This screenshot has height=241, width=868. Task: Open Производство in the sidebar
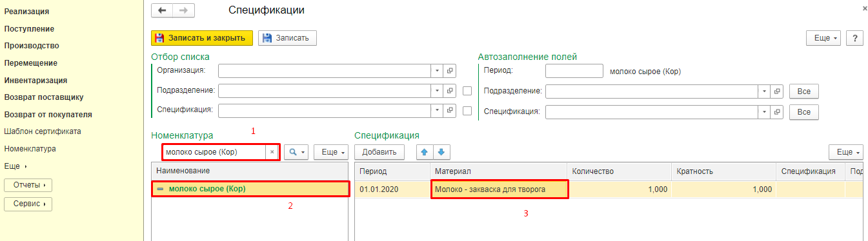(x=32, y=46)
